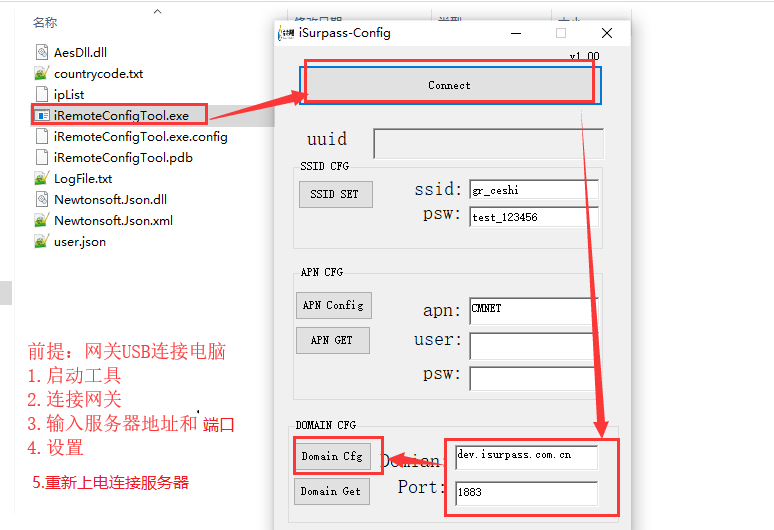Screen dimensions: 774x530
Task: Click the Connect button
Action: pyautogui.click(x=450, y=85)
